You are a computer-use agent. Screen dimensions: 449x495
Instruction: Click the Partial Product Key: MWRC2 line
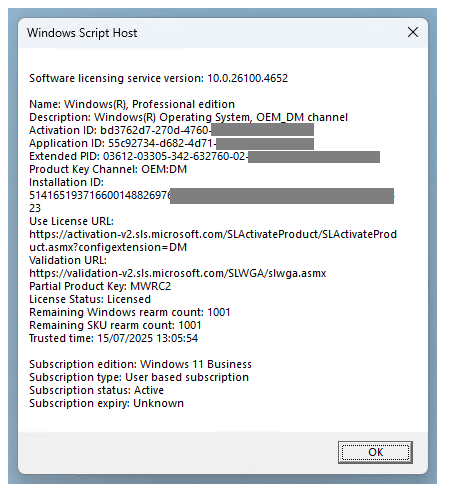100,286
